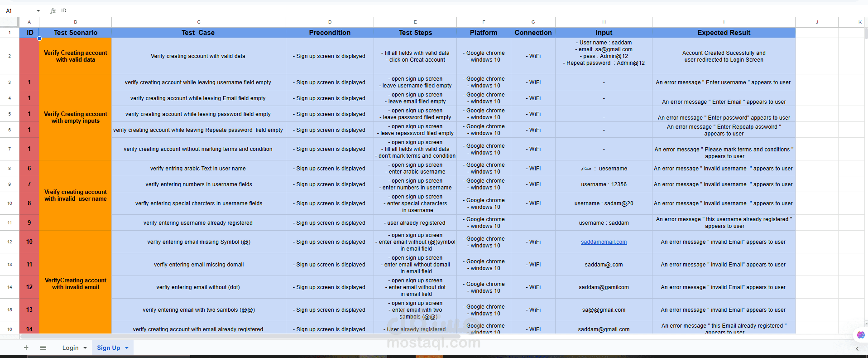The width and height of the screenshot is (868, 358).
Task: Select column B header
Action: [x=75, y=22]
